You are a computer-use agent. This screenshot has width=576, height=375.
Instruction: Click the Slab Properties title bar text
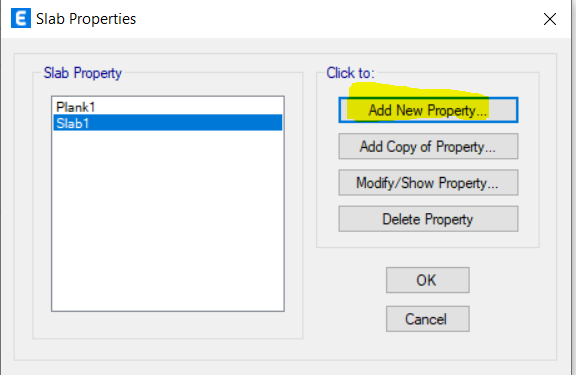(86, 19)
